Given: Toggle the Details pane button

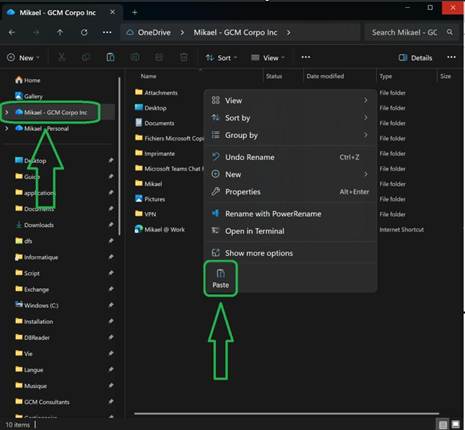Looking at the screenshot, I should coord(416,58).
